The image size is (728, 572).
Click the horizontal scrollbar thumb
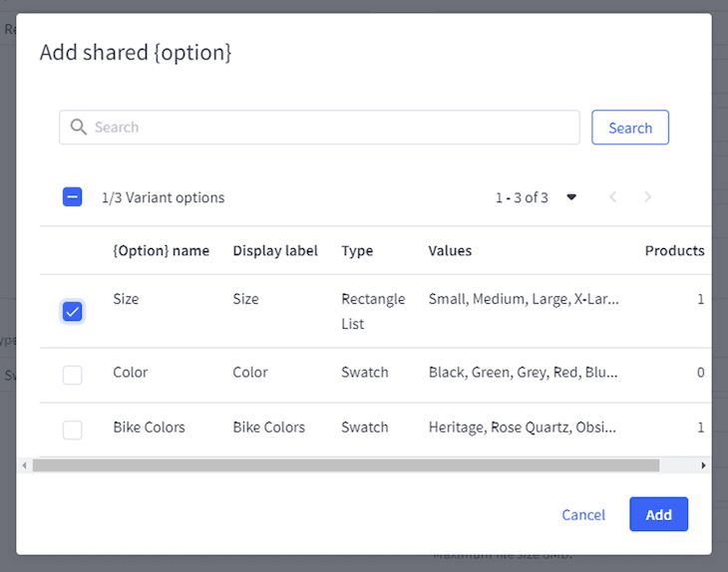tap(346, 465)
